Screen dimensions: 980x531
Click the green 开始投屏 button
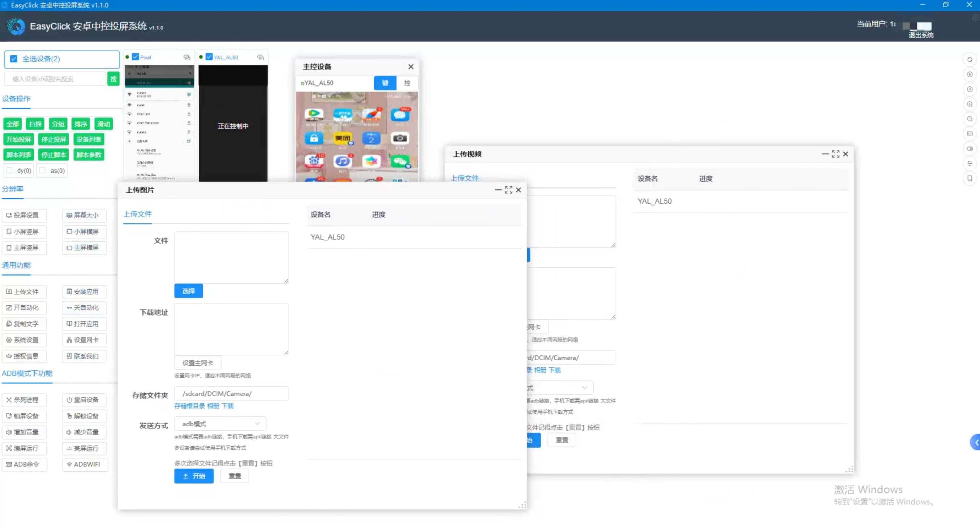coord(19,139)
